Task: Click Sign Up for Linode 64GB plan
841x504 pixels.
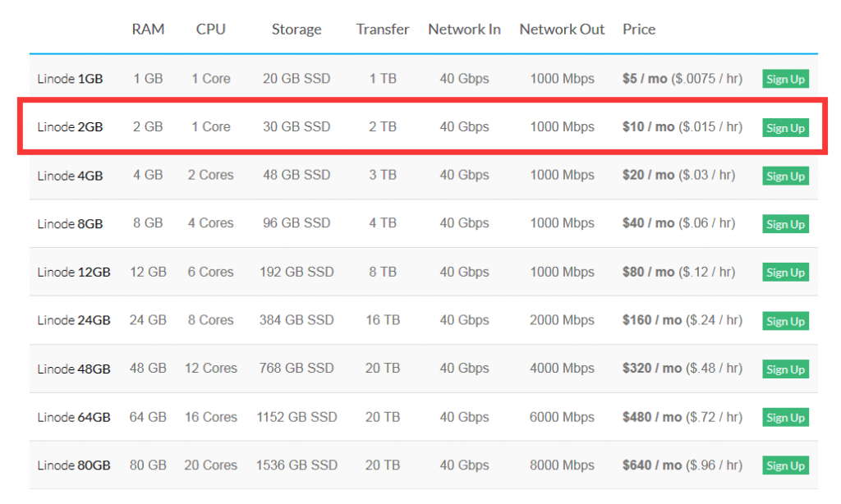Action: coord(785,417)
